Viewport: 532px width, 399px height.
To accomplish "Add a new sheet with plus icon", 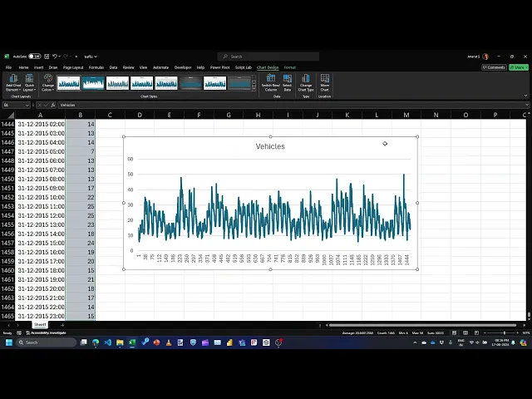I will coord(62,325).
